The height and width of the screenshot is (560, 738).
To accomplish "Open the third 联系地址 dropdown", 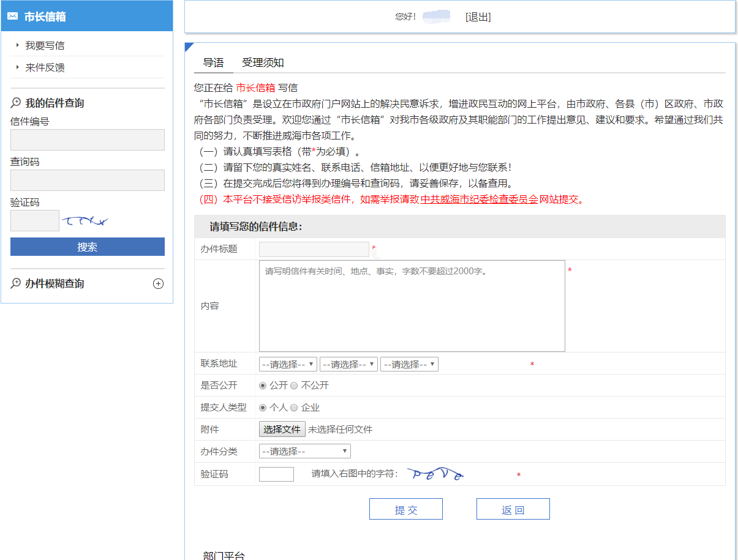I will 409,364.
